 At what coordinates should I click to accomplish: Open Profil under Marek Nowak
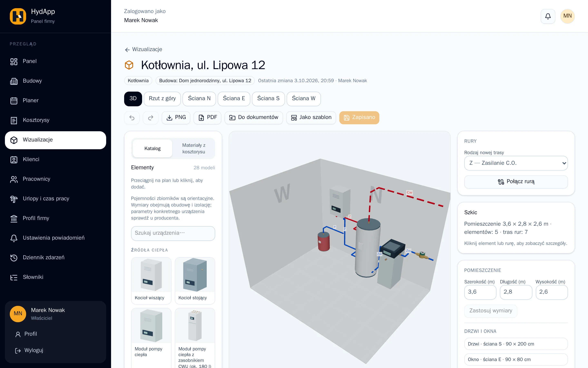[55, 334]
